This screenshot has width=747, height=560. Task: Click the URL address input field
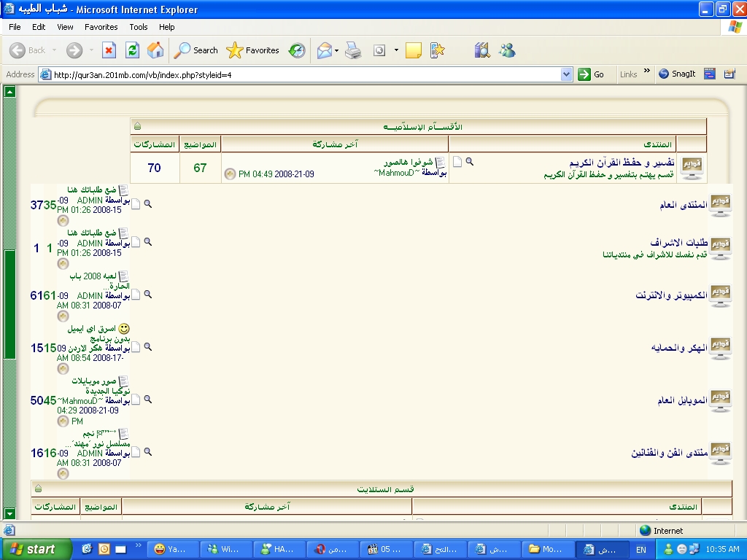(306, 74)
